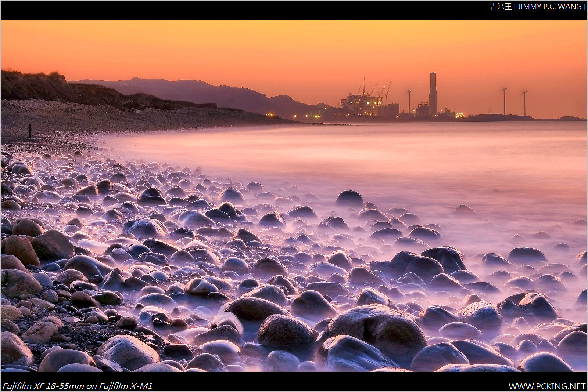Click the JIMMY P.C. WANG author name
The height and width of the screenshot is (392, 588).
(x=549, y=7)
